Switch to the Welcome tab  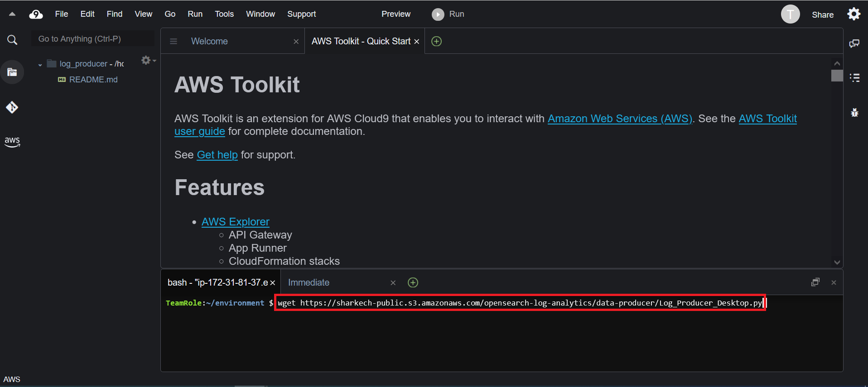209,41
